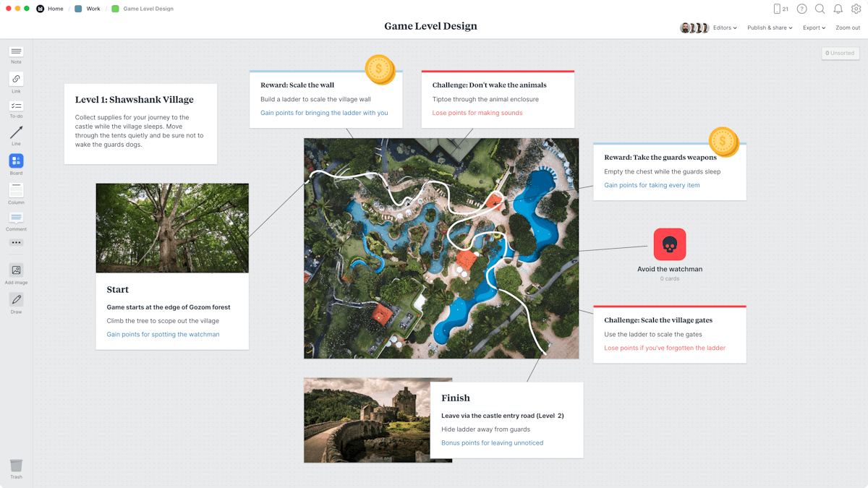Click the 0 Unsorted badge
Screen dimensions: 868x488
840,53
